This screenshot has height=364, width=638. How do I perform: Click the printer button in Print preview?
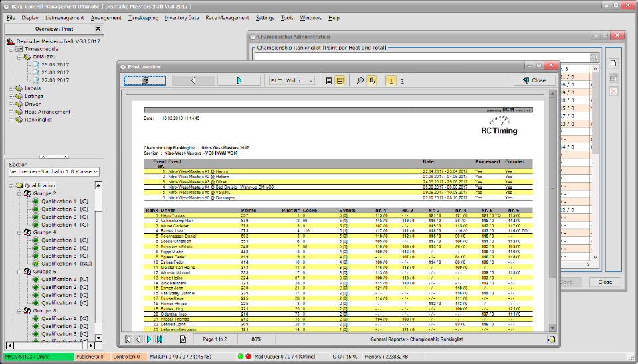pos(145,80)
